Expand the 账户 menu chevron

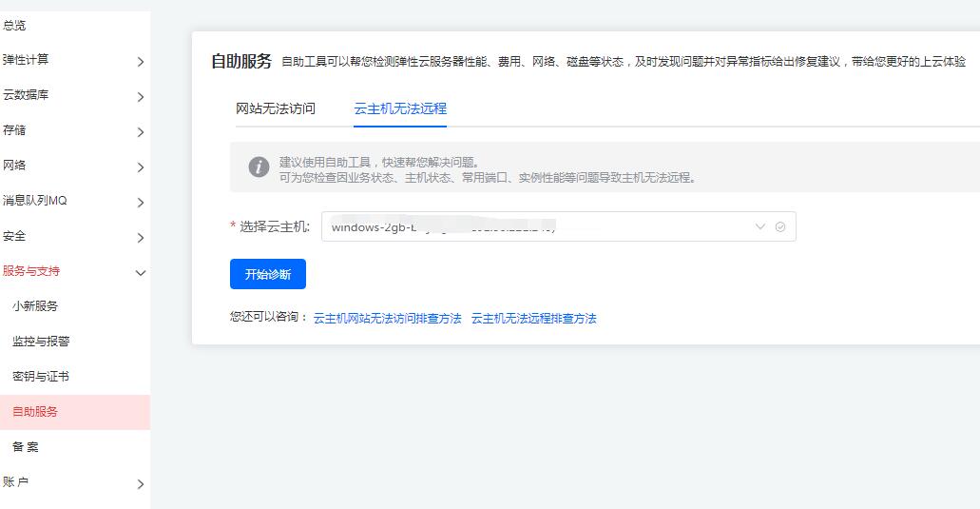(x=141, y=484)
